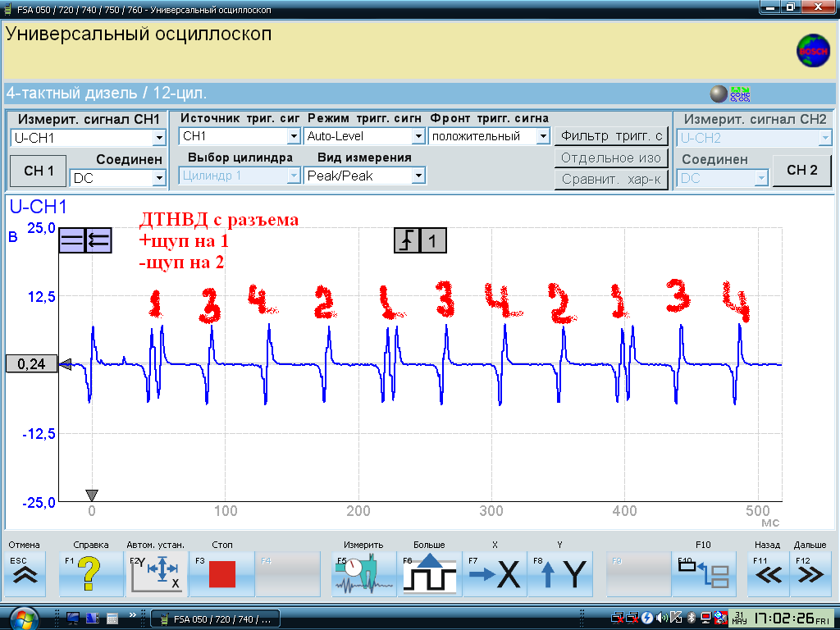Click the Фильтр тригг. с button
Image resolution: width=840 pixels, height=630 pixels.
(611, 136)
